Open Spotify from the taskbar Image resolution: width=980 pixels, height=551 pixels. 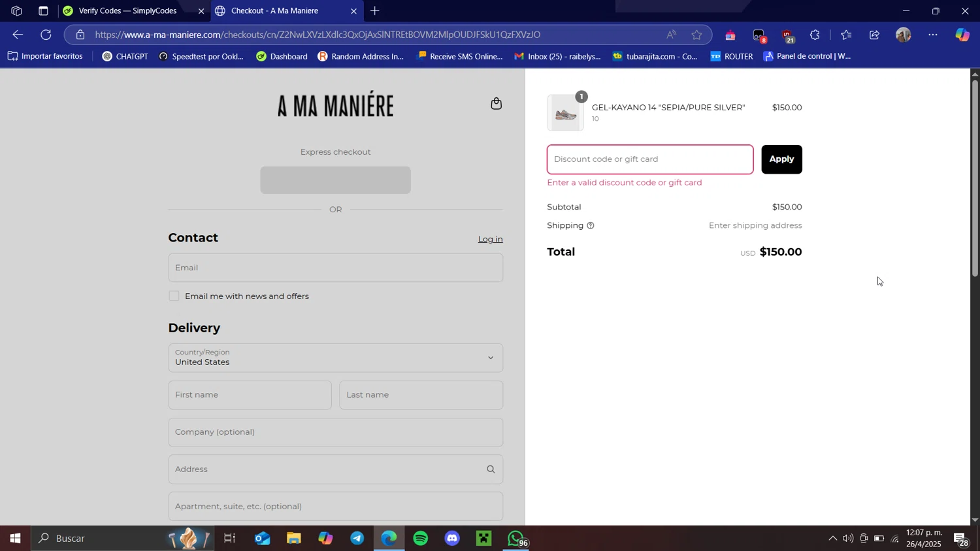click(x=421, y=539)
